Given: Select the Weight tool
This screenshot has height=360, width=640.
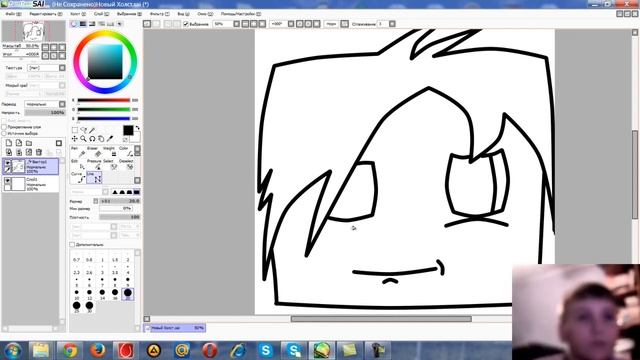Looking at the screenshot, I should coord(110,152).
